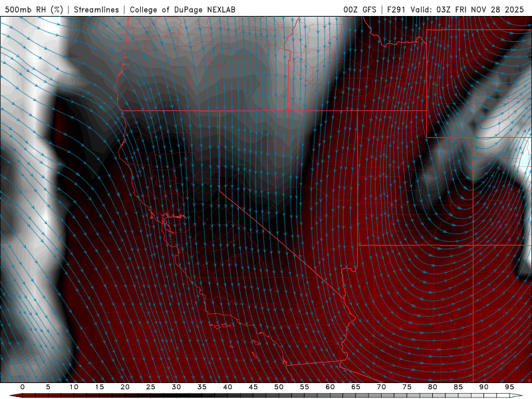Click the '40' value on color scale

pos(227,387)
